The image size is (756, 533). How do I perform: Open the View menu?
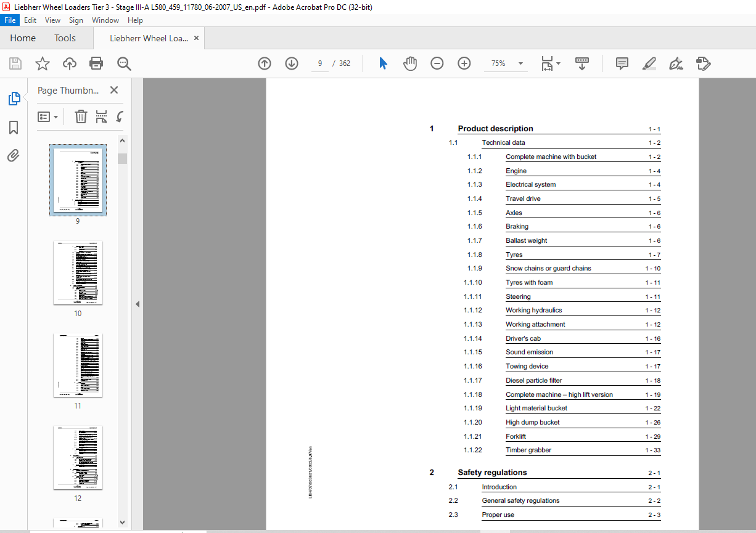(52, 20)
